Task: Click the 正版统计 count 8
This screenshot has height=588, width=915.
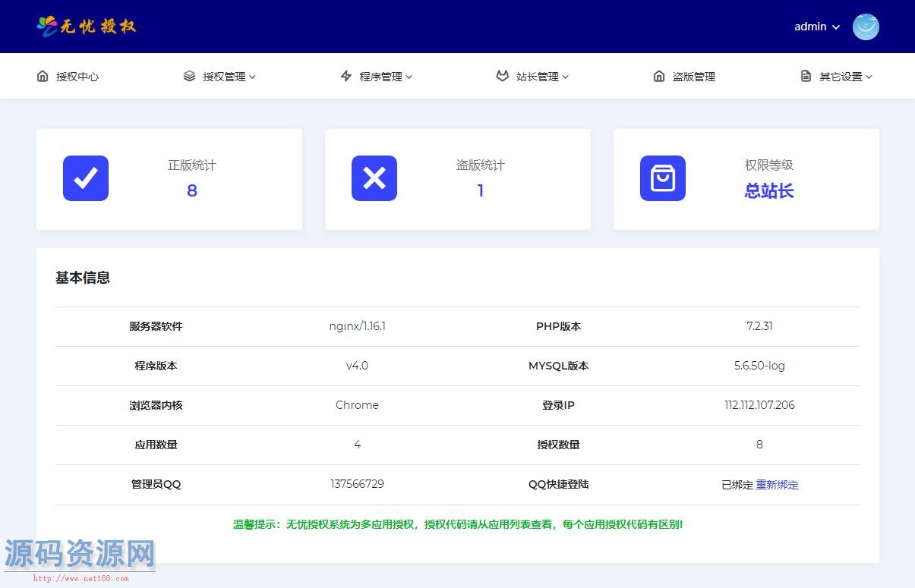Action: coord(192,190)
